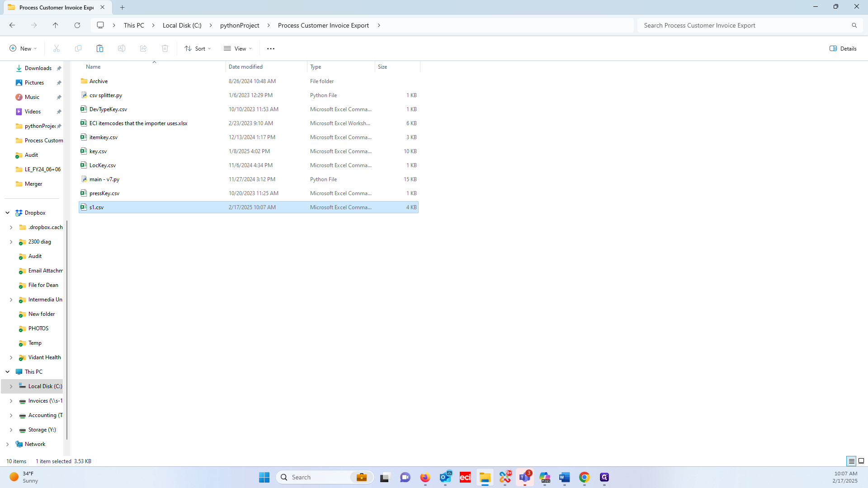
Task: Click the Share icon in toolbar
Action: pyautogui.click(x=143, y=48)
